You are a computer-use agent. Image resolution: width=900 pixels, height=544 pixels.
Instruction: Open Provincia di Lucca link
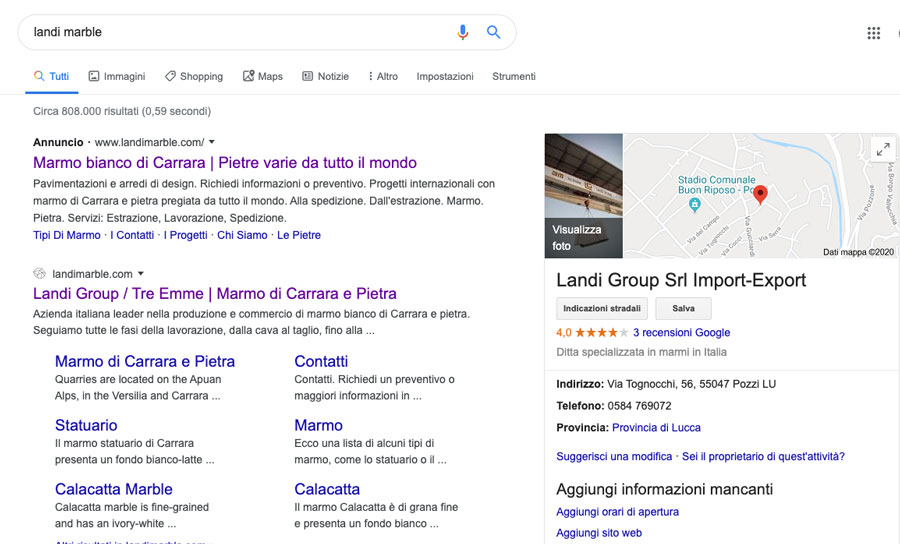(x=656, y=428)
